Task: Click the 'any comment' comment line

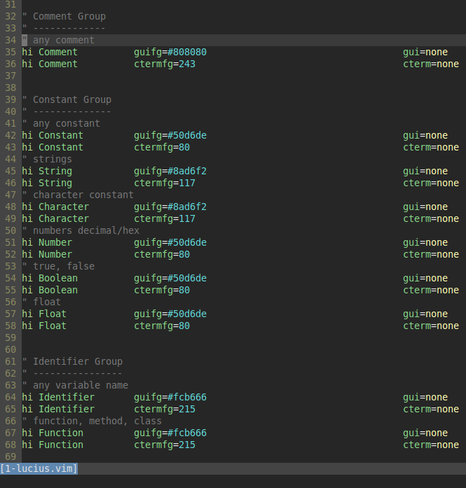Action: tap(58, 40)
